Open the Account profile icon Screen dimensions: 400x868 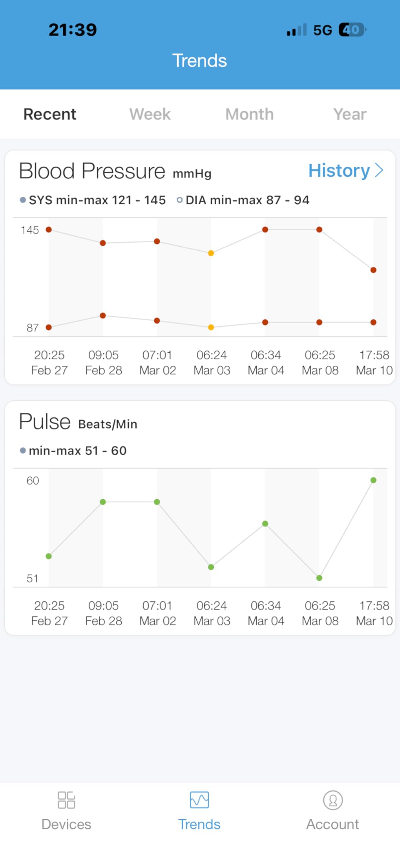pos(332,800)
